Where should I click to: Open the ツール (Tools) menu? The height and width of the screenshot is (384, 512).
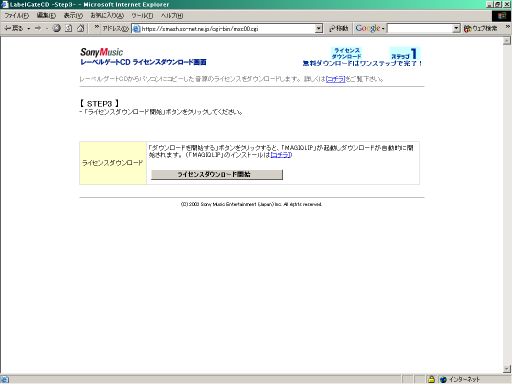142,16
